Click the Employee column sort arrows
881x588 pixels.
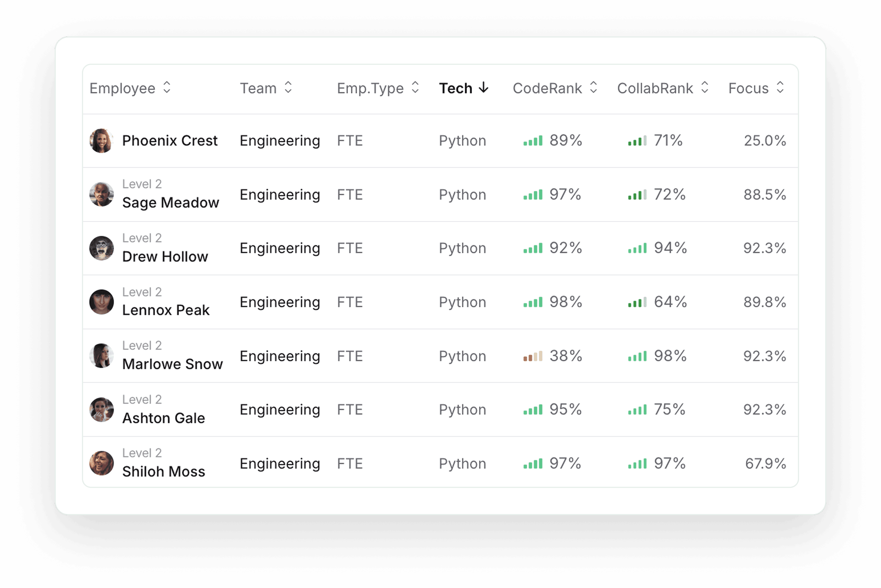coord(167,88)
